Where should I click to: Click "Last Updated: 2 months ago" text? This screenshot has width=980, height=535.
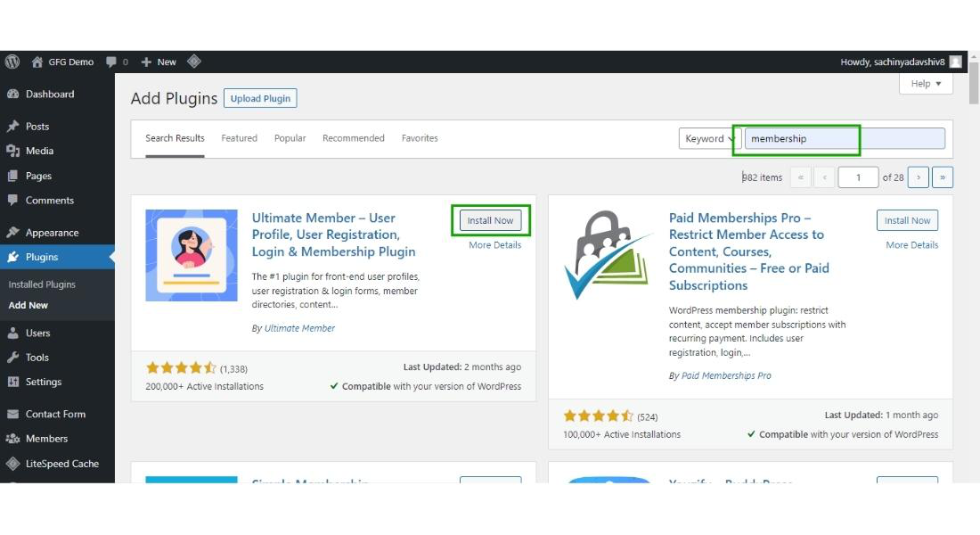click(461, 367)
